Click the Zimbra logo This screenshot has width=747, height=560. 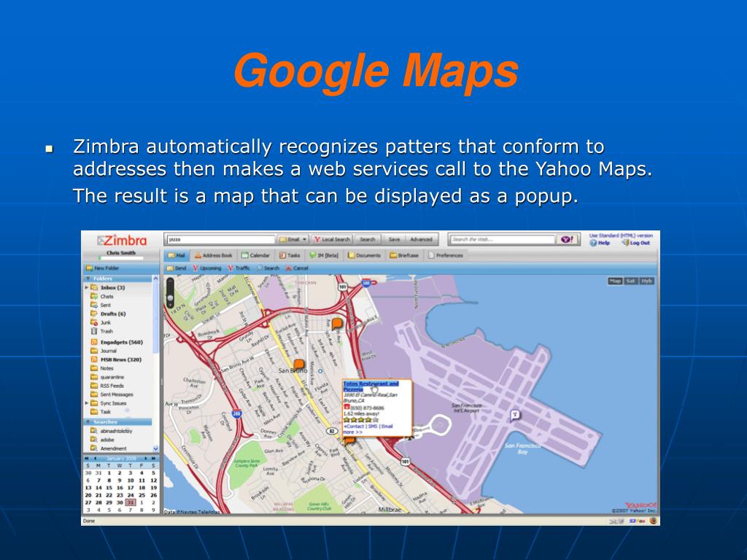click(122, 241)
